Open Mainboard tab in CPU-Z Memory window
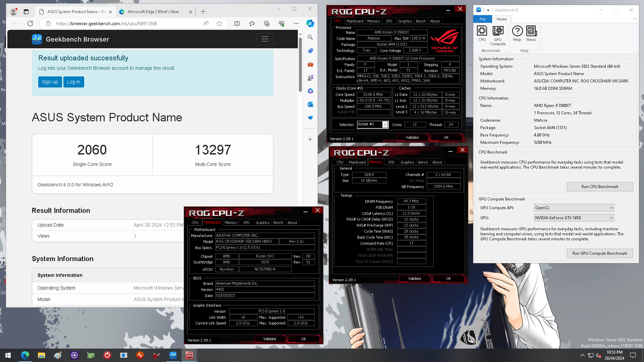Screen dimensions: 644x362 357,162
